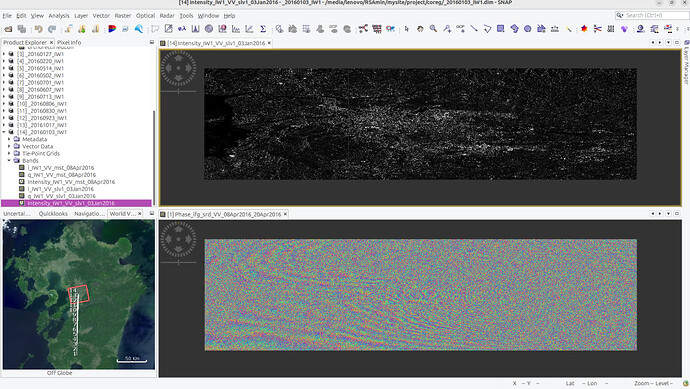Expand the Metadata folder
This screenshot has width=690, height=389.
click(x=9, y=139)
